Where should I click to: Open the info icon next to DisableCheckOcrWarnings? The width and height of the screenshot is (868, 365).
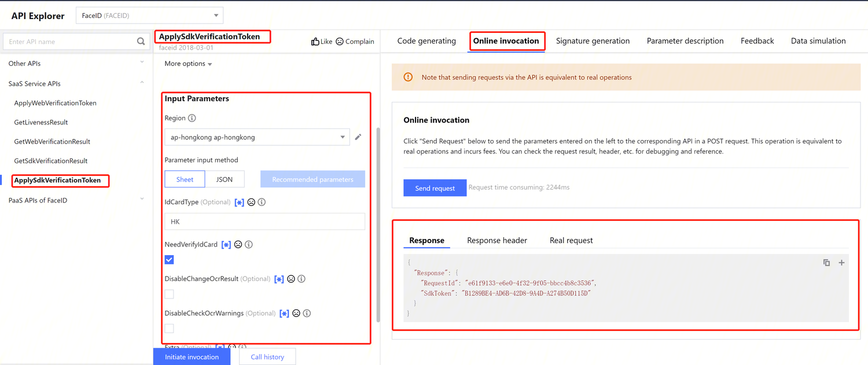pyautogui.click(x=307, y=313)
